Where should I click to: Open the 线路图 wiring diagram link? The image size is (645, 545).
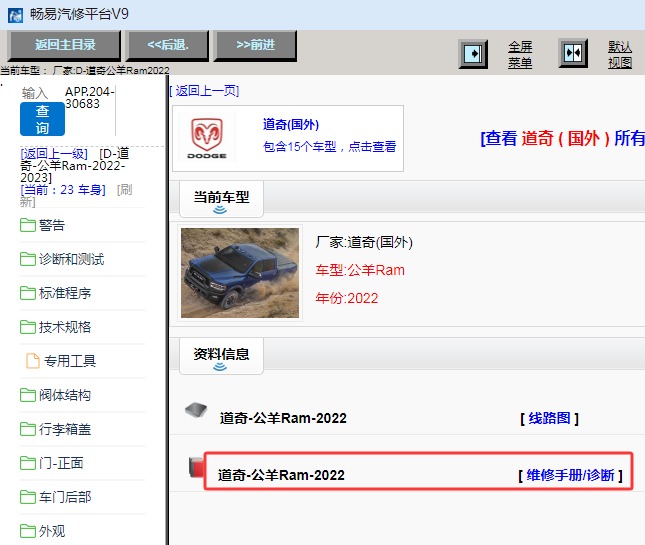pyautogui.click(x=550, y=419)
